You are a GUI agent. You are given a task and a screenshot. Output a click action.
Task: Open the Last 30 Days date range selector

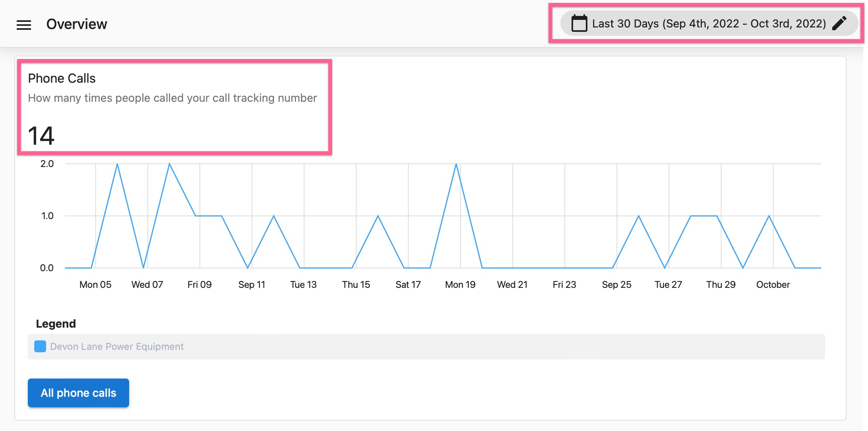click(x=709, y=23)
